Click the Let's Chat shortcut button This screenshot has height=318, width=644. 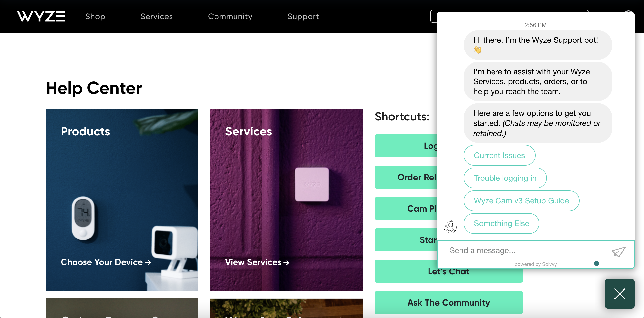tap(449, 271)
